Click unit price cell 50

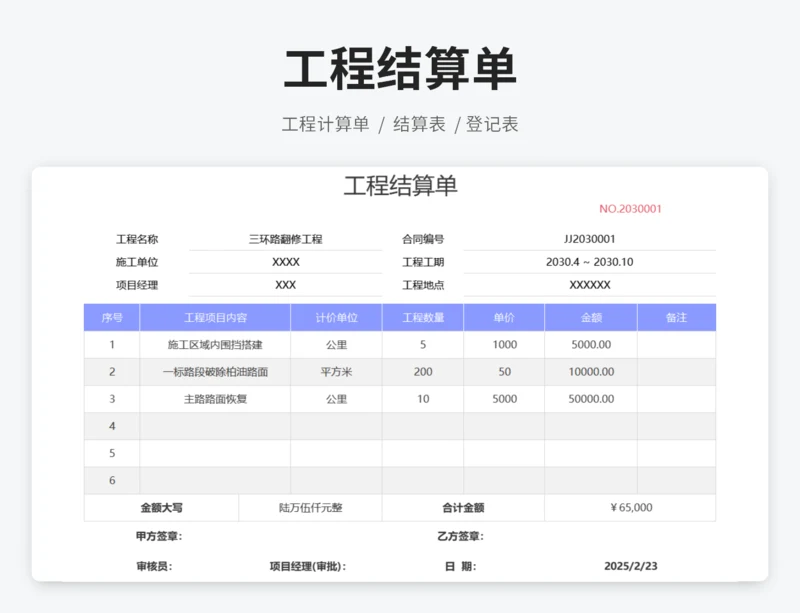coord(504,372)
